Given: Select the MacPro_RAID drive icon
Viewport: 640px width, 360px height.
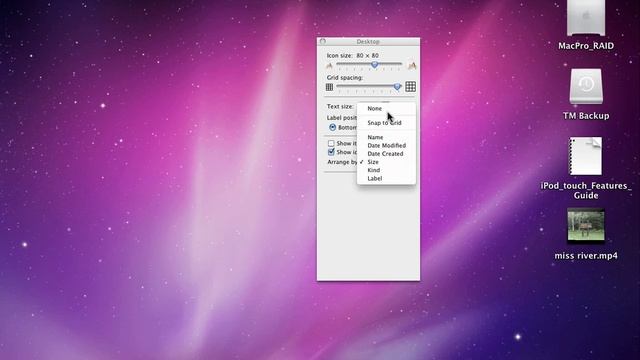Looking at the screenshot, I should pos(586,18).
